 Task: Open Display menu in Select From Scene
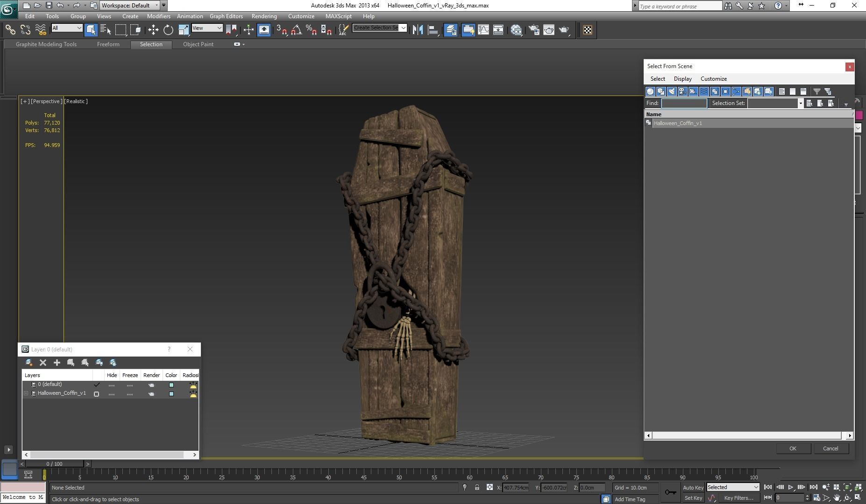coord(682,79)
